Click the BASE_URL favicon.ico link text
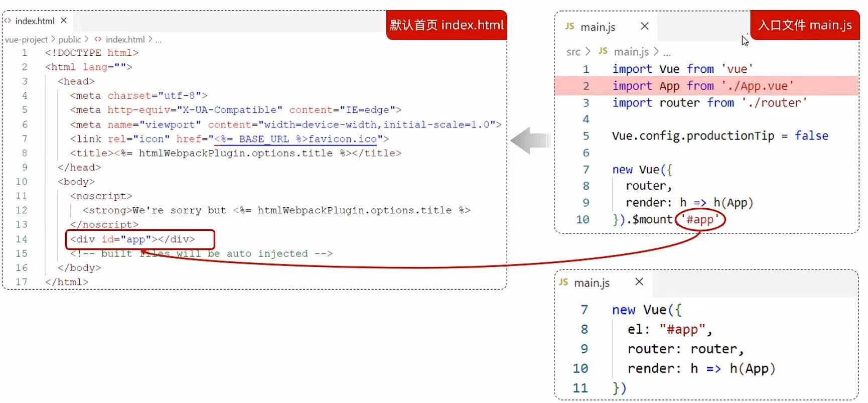 (295, 139)
